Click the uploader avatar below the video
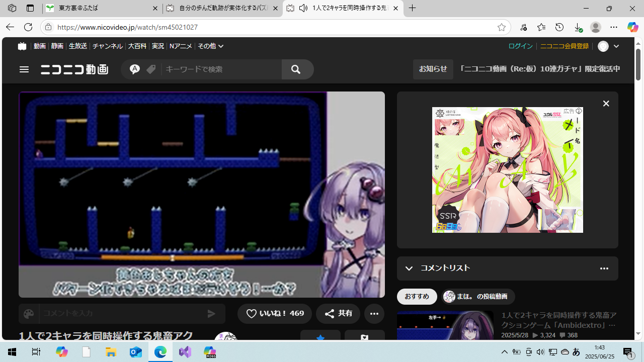Viewport: 644px width, 362px height. coord(226,336)
